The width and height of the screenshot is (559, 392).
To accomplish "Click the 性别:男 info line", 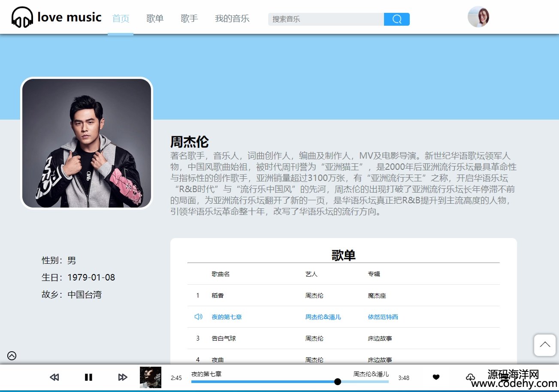I will 59,260.
